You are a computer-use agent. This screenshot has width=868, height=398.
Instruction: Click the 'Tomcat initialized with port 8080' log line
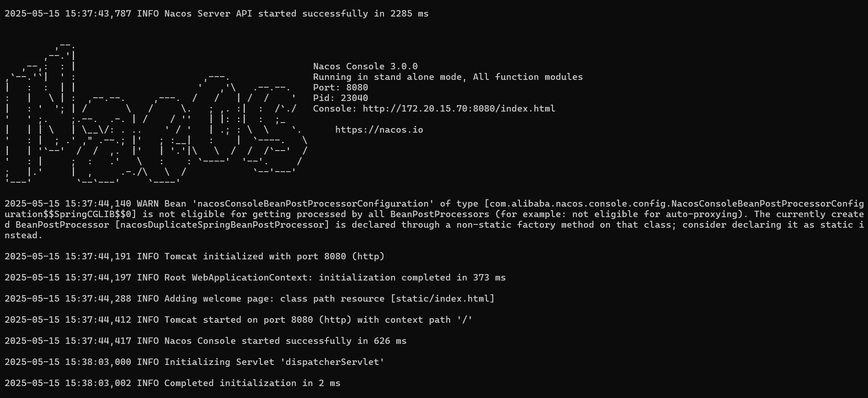(194, 257)
